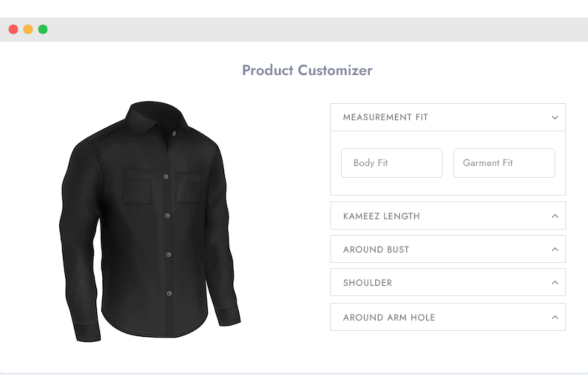This screenshot has height=392, width=588.
Task: Click the Around Bust chevron icon
Action: pos(555,249)
